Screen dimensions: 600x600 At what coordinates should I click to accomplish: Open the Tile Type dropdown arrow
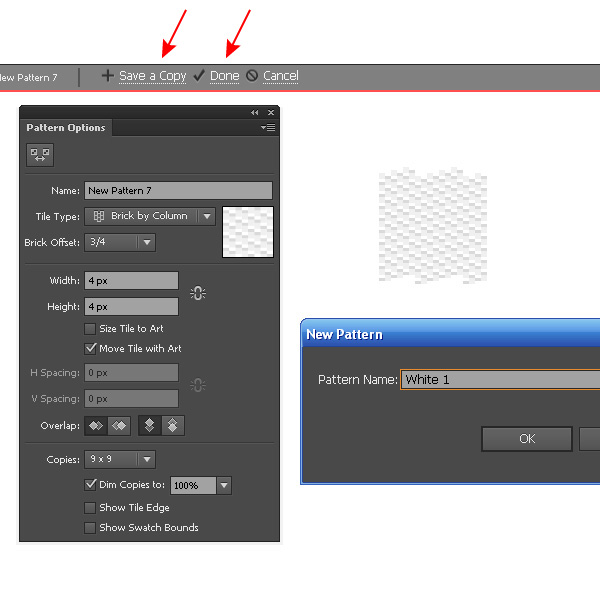207,216
